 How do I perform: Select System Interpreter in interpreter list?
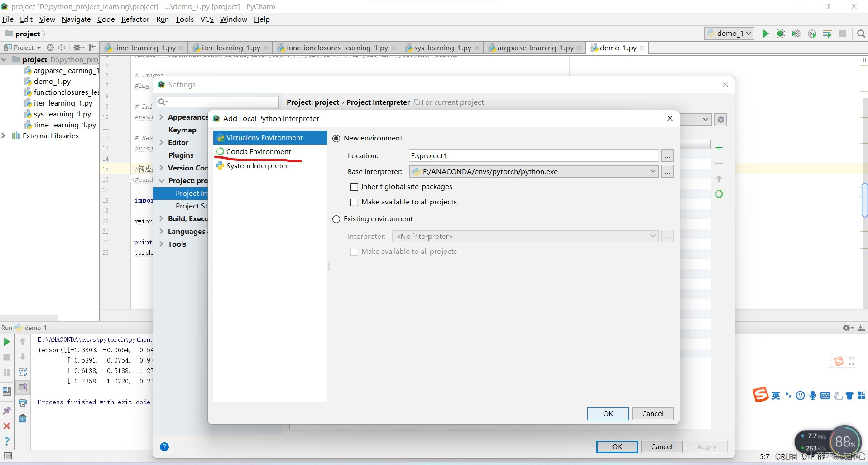[x=270, y=165]
